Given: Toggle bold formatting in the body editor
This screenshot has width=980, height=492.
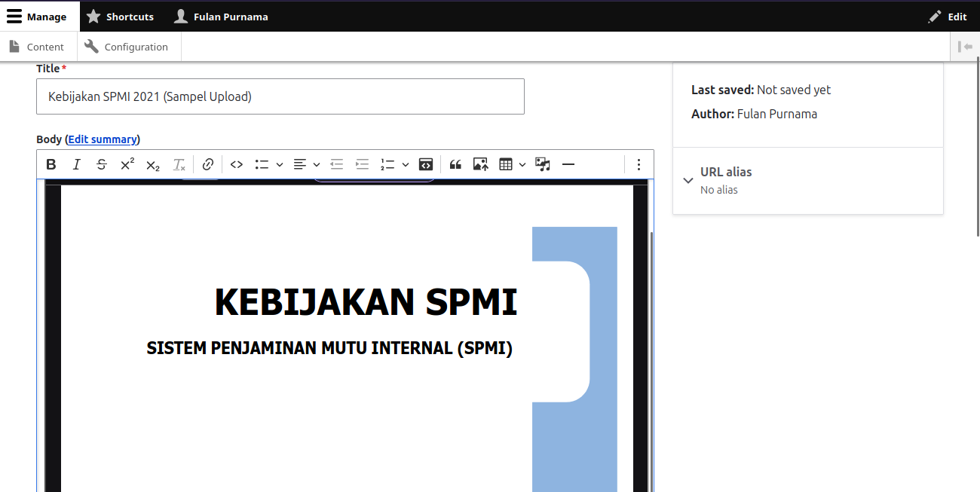Looking at the screenshot, I should (51, 164).
